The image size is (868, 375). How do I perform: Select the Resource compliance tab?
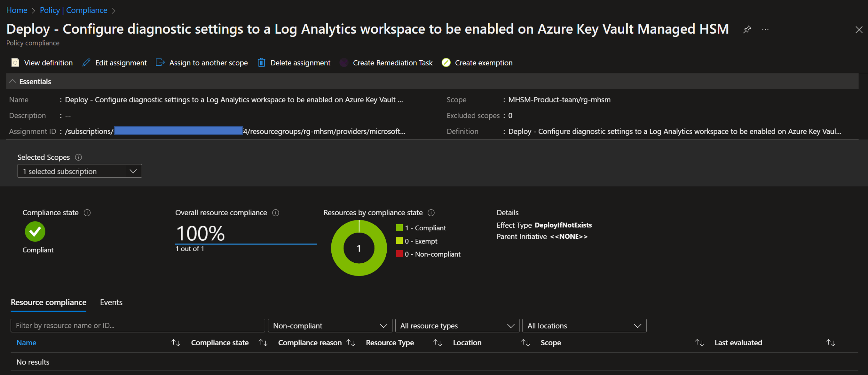(x=49, y=302)
